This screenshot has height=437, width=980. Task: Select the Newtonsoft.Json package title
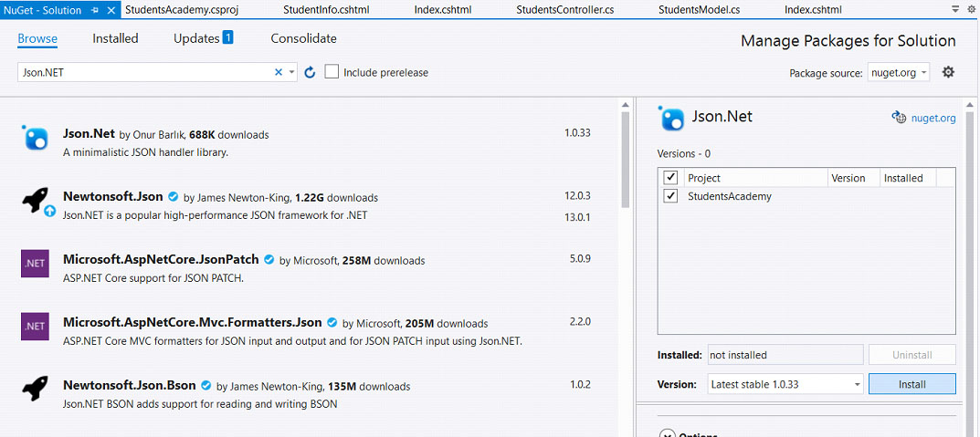tap(113, 197)
